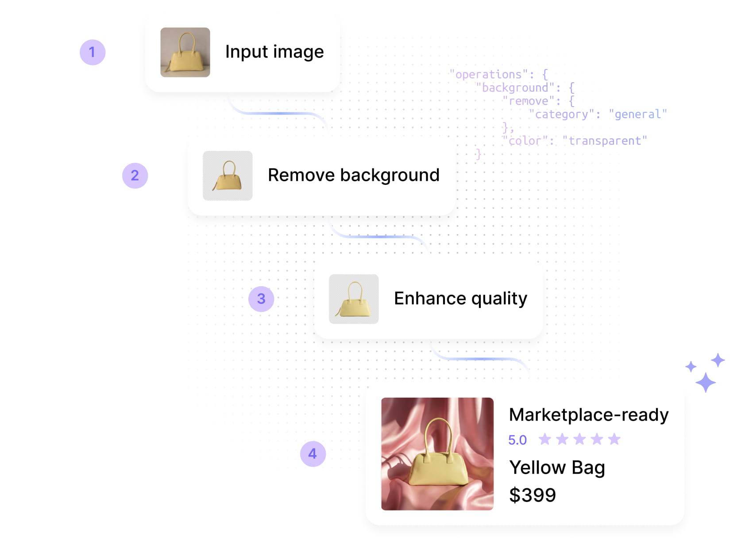Click the first rating star
The image size is (749, 560).
click(x=545, y=439)
